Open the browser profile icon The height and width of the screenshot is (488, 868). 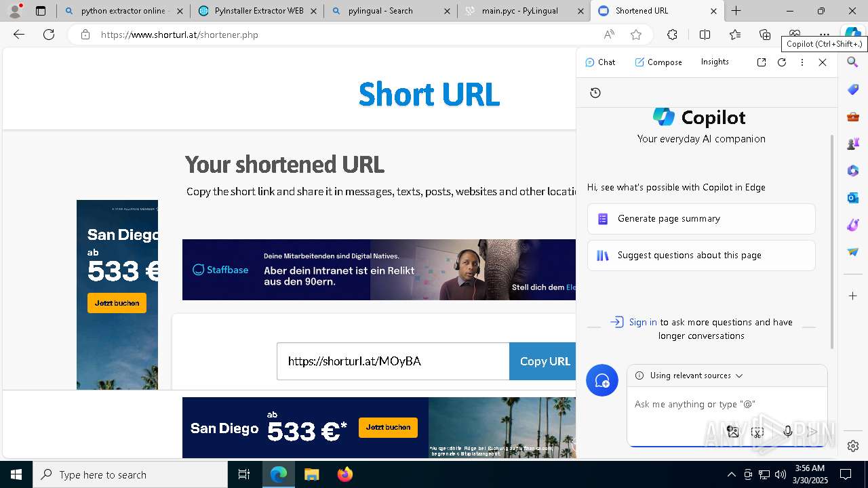click(x=15, y=11)
